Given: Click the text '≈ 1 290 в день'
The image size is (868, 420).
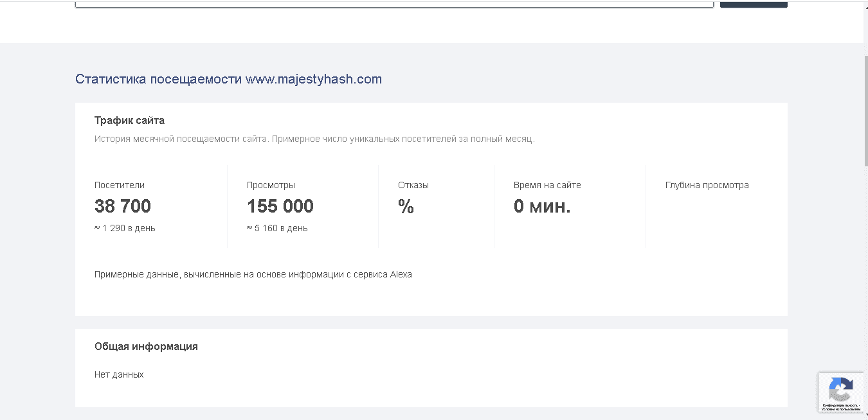Looking at the screenshot, I should (125, 228).
